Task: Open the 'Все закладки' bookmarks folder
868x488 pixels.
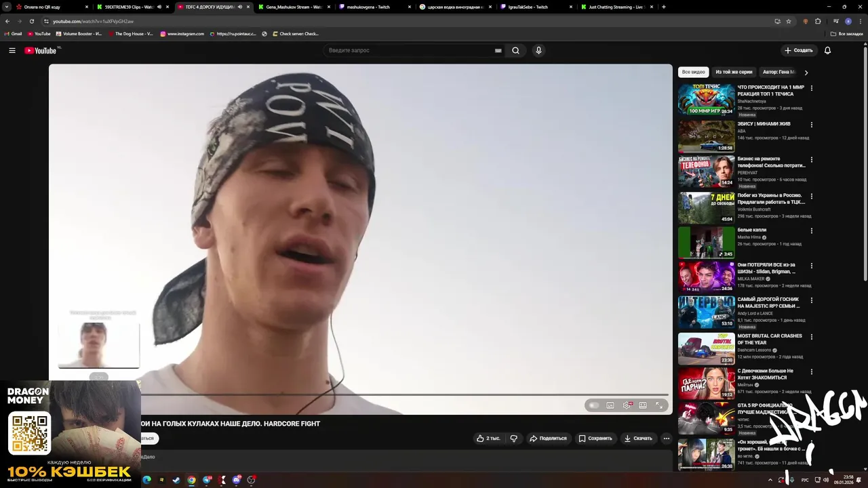Action: (846, 33)
